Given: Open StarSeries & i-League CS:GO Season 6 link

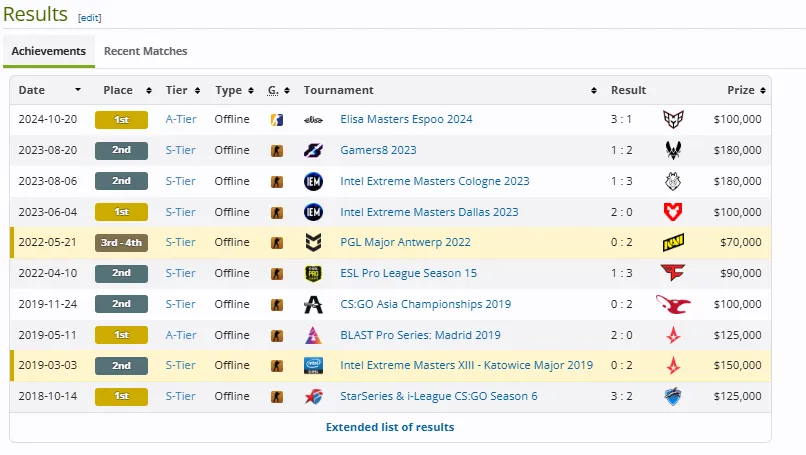Looking at the screenshot, I should point(439,396).
